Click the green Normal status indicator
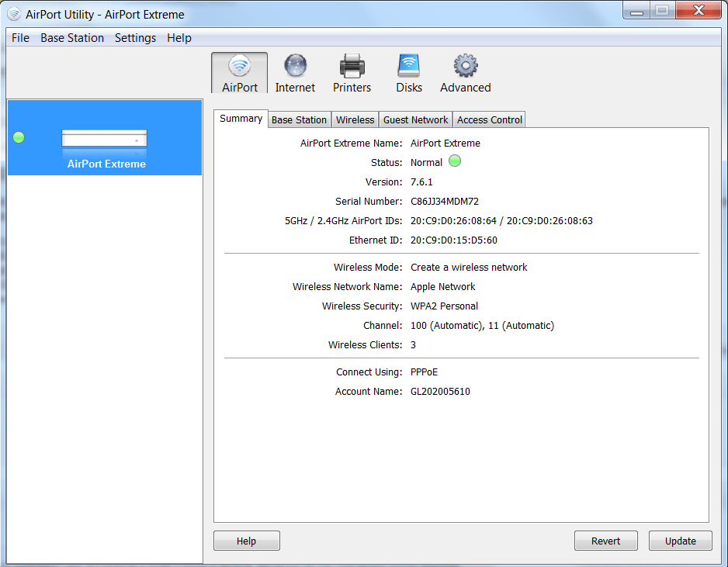This screenshot has width=728, height=567. [x=455, y=162]
